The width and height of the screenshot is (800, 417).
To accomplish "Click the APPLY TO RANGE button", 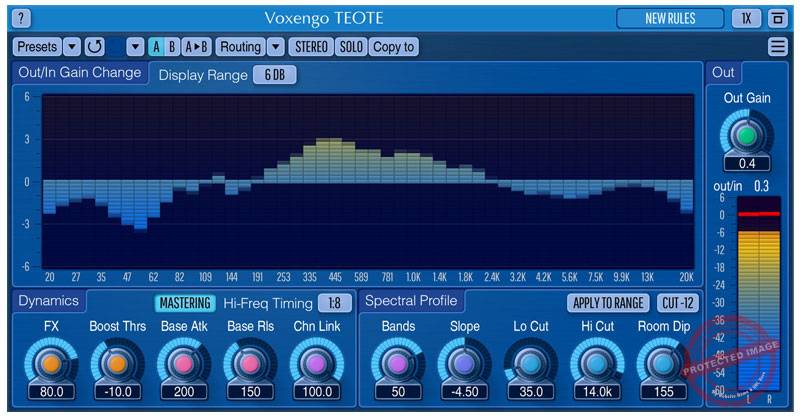I will pos(607,303).
